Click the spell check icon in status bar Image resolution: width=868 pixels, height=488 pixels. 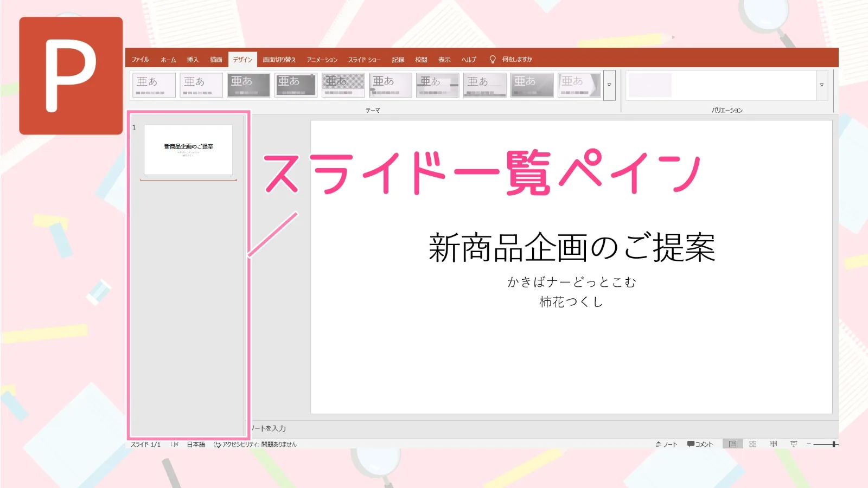[x=174, y=444]
